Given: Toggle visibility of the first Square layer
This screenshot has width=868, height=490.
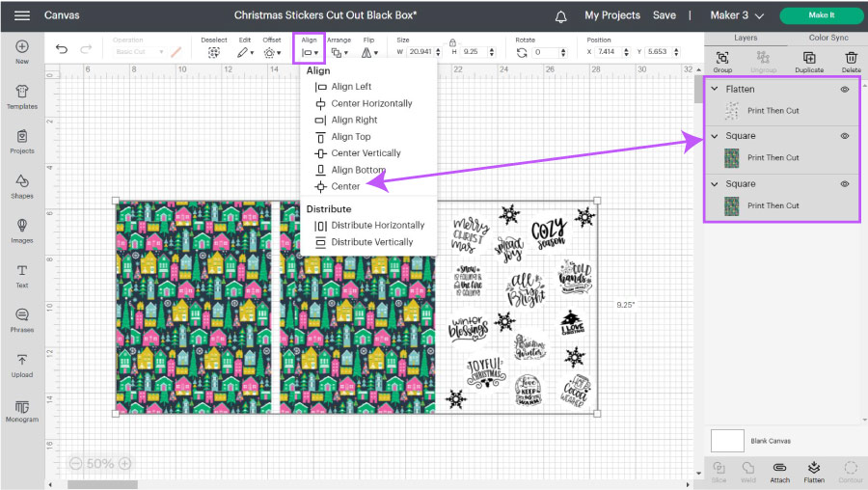Looking at the screenshot, I should [x=845, y=136].
